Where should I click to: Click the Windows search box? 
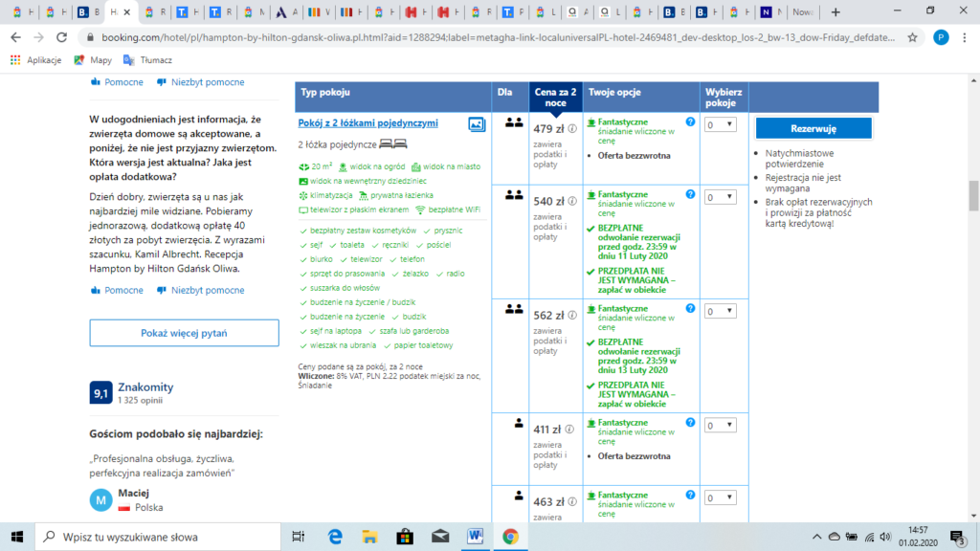[x=158, y=537]
